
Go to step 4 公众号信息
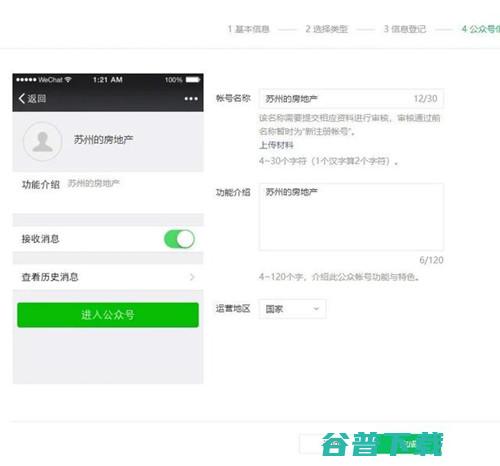pyautogui.click(x=480, y=29)
